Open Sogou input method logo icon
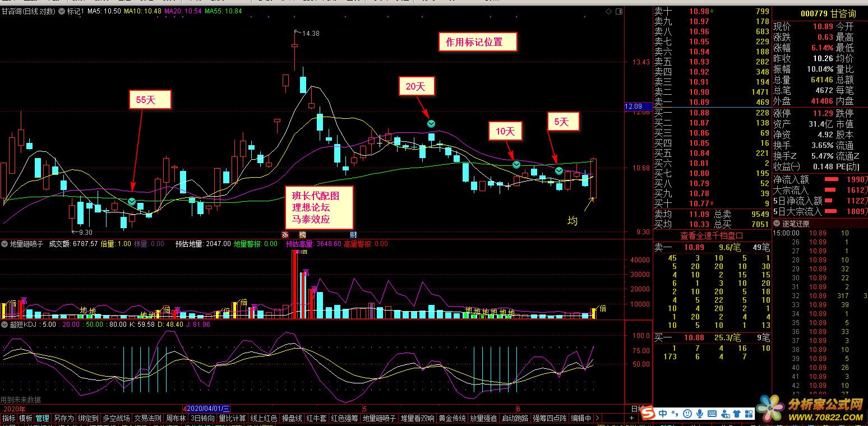The width and height of the screenshot is (868, 426). point(649,414)
